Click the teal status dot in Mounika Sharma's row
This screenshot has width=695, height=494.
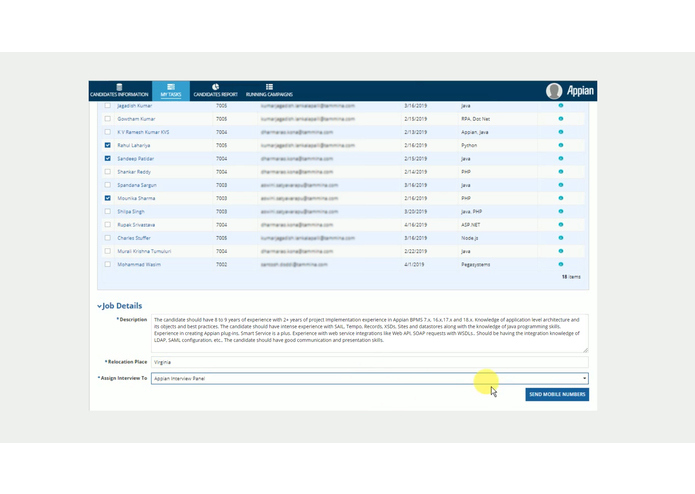[x=561, y=198]
